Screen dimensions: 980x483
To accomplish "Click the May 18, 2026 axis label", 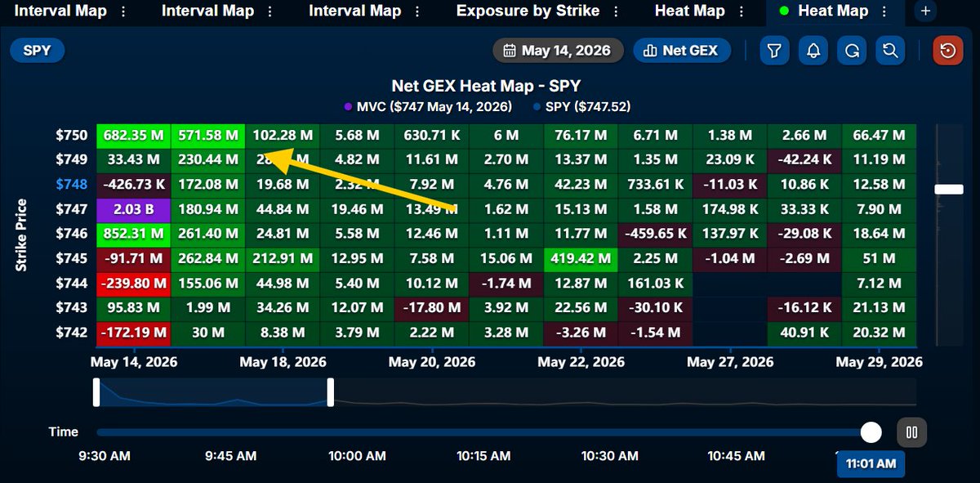I will pyautogui.click(x=283, y=361).
